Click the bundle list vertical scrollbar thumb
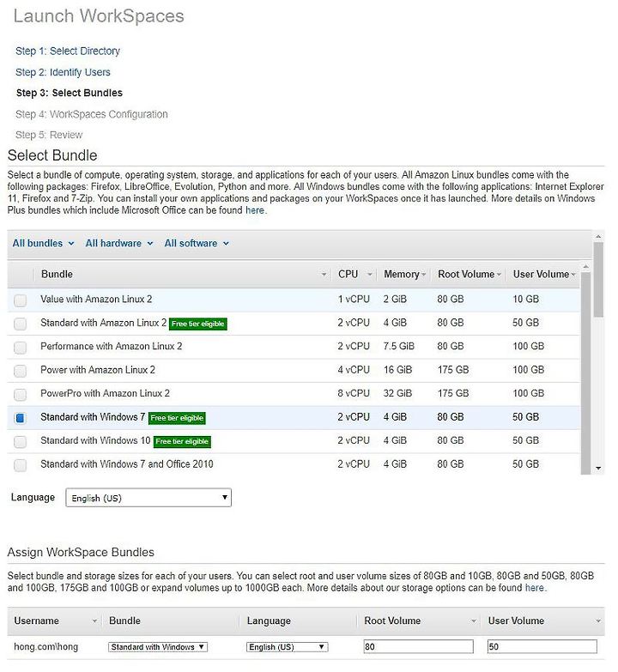 [599, 280]
